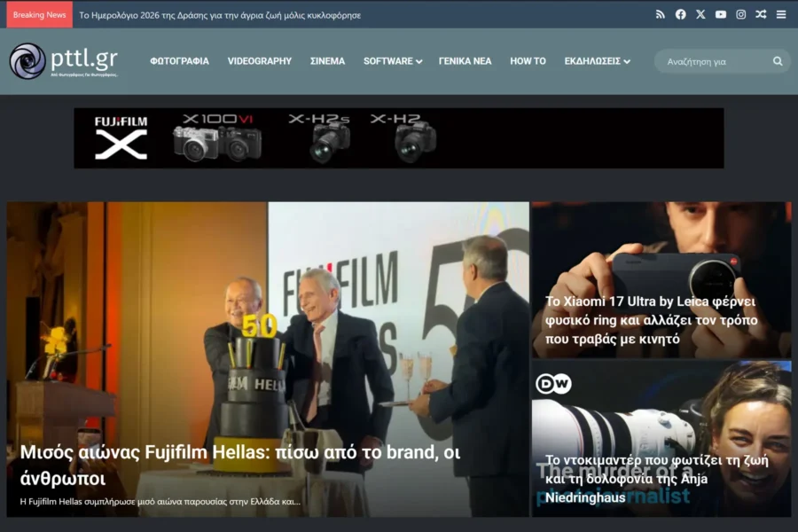
Task: Click the random article shuffle icon
Action: click(761, 14)
